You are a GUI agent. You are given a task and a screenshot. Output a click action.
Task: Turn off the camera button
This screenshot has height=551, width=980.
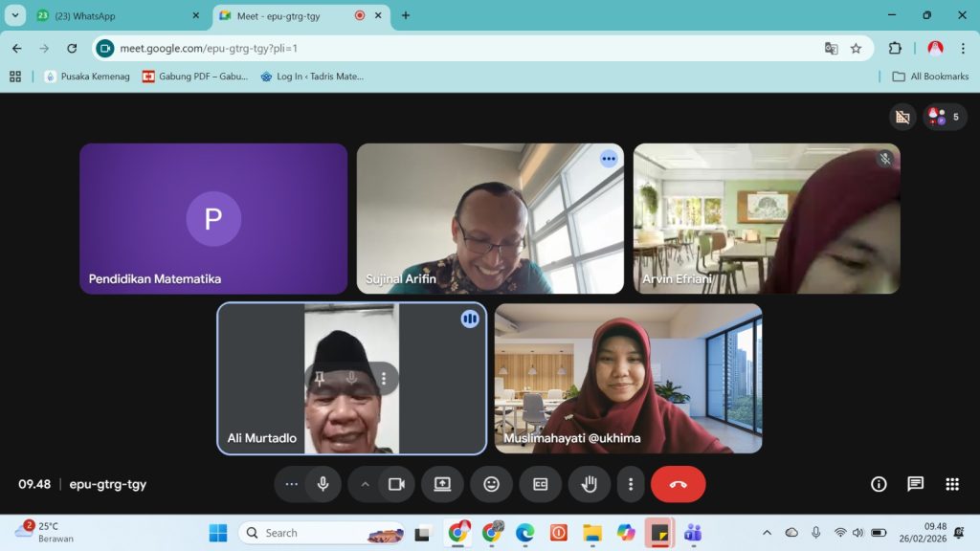(x=396, y=484)
